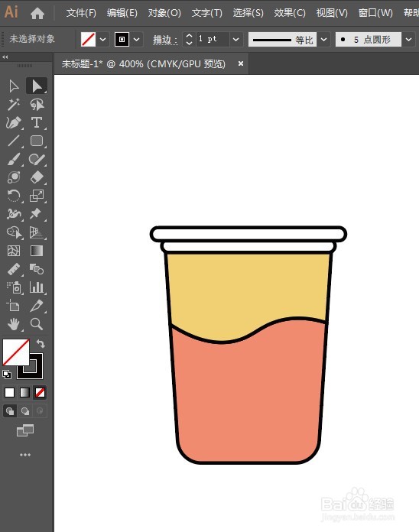The width and height of the screenshot is (419, 532).
Task: Select the Hand tool
Action: pos(14,324)
